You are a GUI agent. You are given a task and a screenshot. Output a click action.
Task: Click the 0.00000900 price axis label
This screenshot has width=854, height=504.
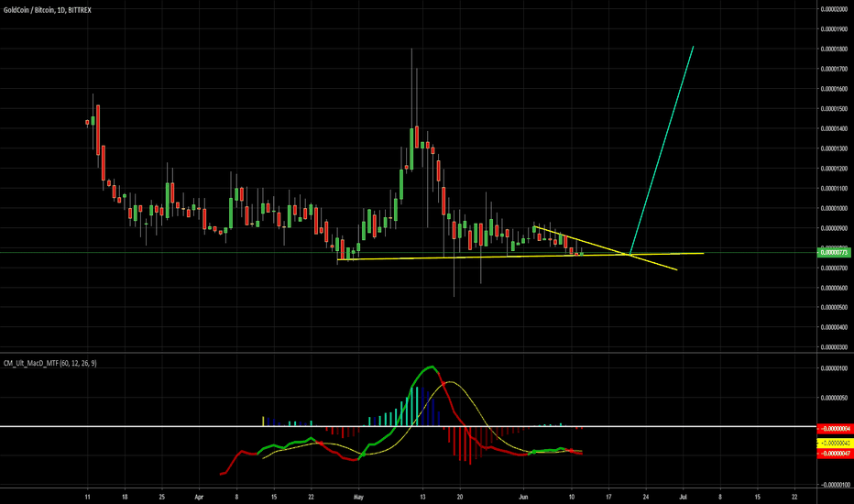tap(834, 228)
